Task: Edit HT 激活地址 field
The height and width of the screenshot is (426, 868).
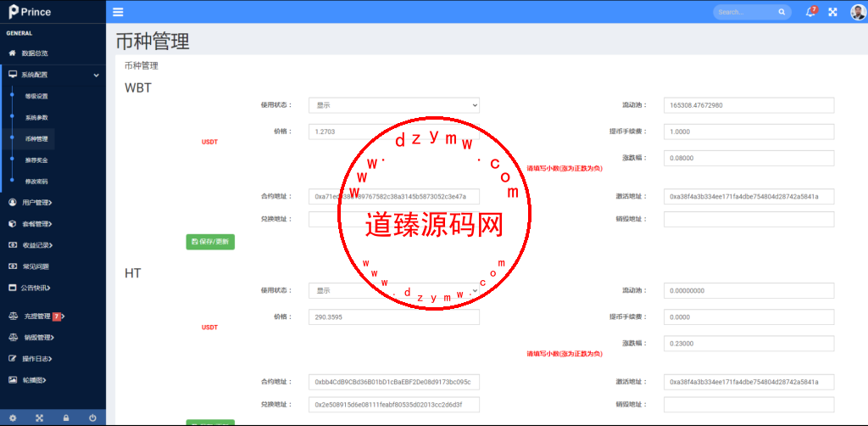Action: (749, 382)
